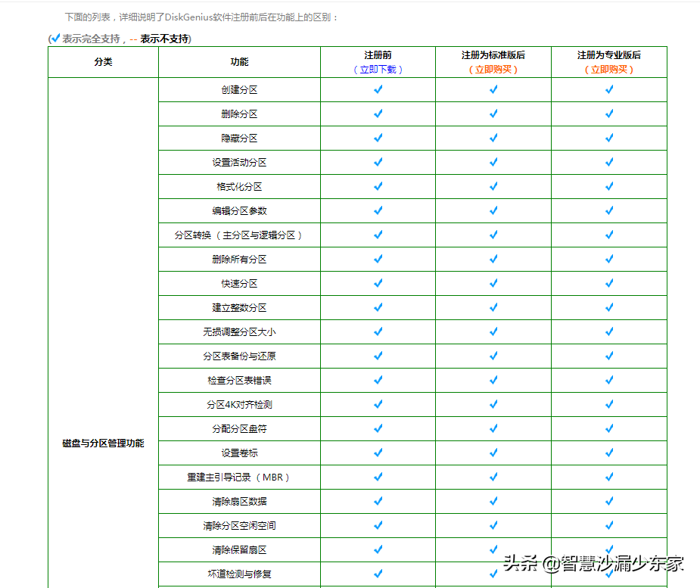Click the 删除所有分区 feature cell

239,260
